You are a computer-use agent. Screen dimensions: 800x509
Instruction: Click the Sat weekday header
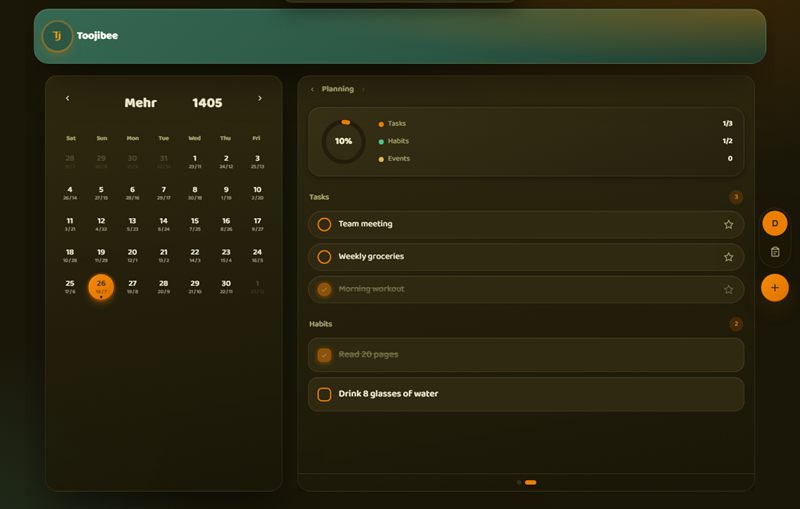tap(70, 138)
